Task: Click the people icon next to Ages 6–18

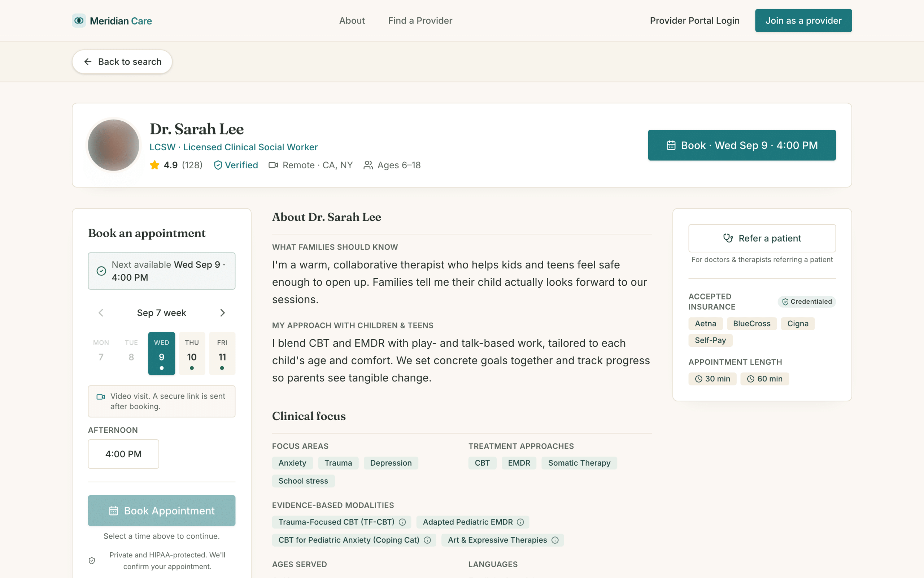Action: [x=368, y=165]
